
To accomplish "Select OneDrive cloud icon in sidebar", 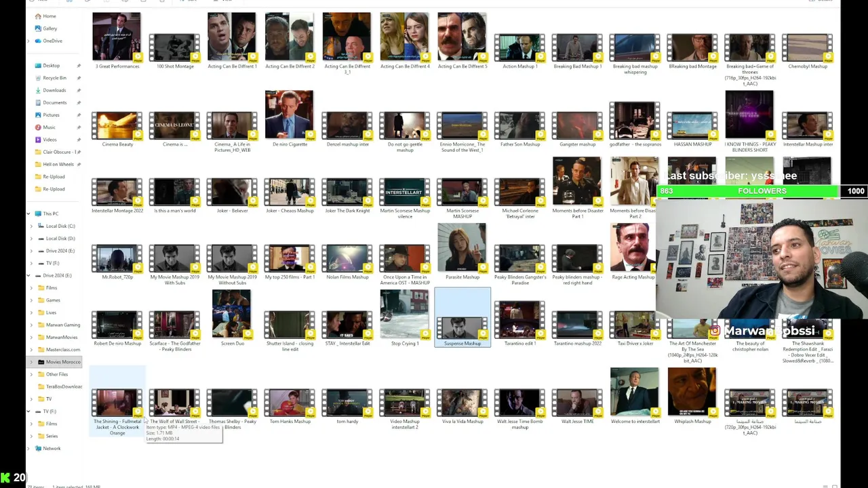I will click(38, 41).
